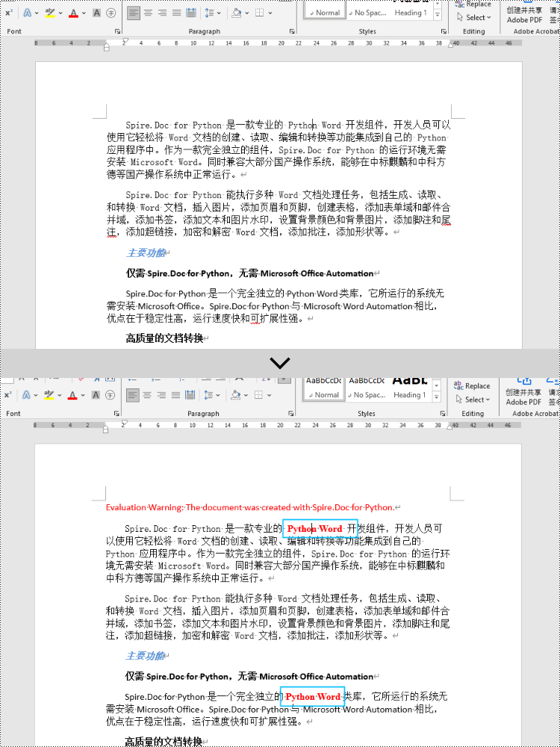Expand Line Spacing dropdown arrow in lower window
The height and width of the screenshot is (747, 560).
point(218,395)
